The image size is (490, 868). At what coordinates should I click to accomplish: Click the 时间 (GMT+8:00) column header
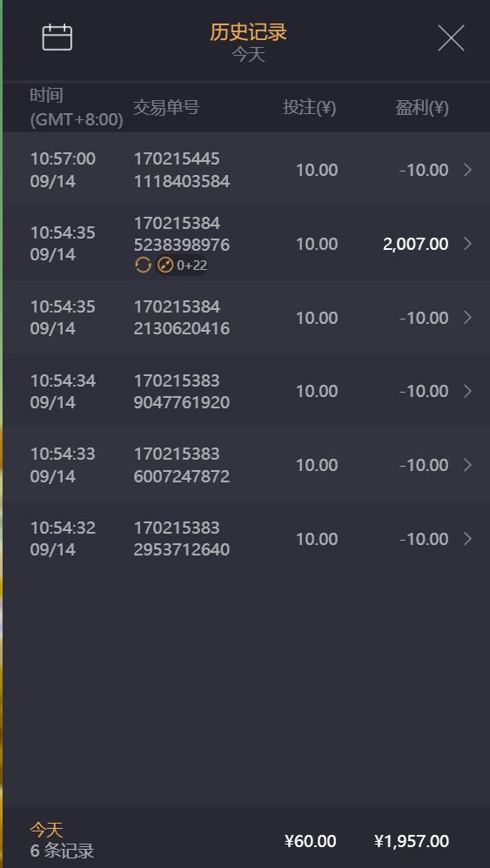coord(77,107)
